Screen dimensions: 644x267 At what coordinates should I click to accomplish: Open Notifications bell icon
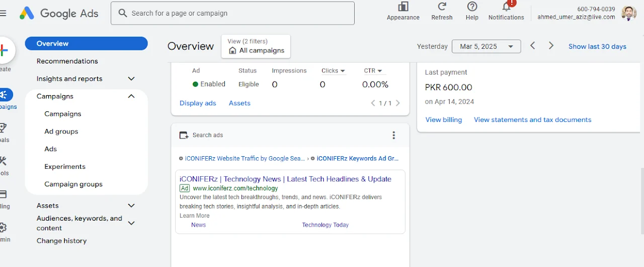(x=507, y=7)
